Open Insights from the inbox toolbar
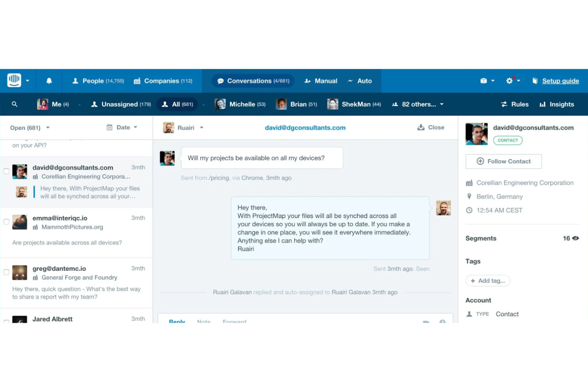Screen dimensions: 588x392 (x=556, y=104)
